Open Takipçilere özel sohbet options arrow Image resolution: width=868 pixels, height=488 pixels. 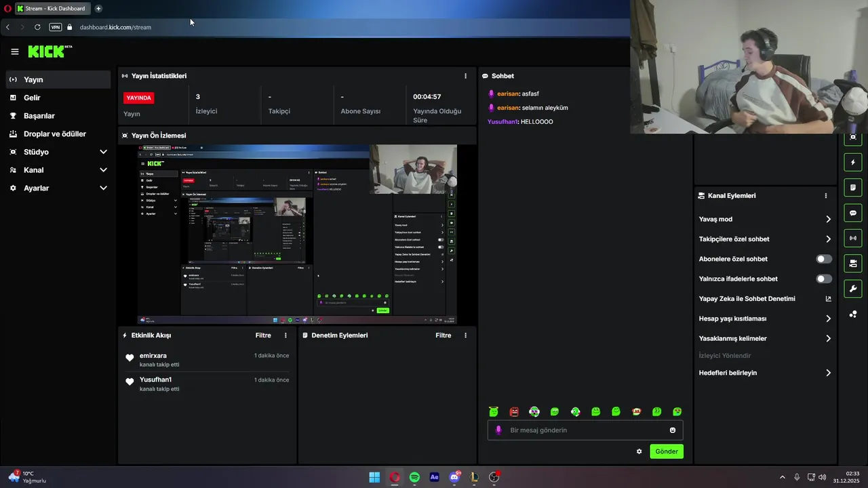point(828,239)
